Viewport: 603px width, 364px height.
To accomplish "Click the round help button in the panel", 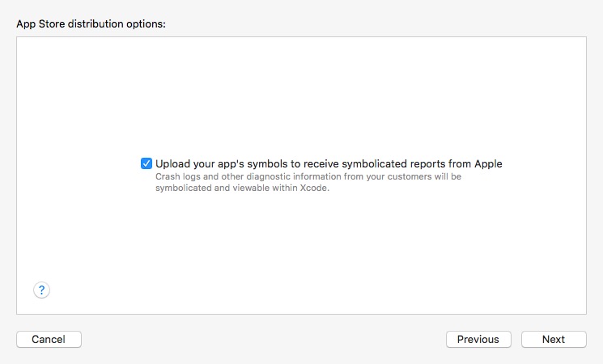I will pos(41,290).
